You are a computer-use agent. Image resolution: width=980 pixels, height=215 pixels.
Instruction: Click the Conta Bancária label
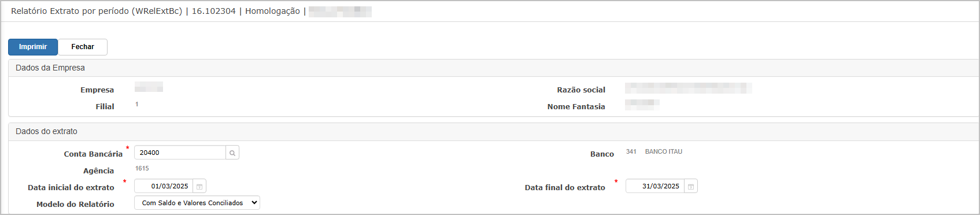click(x=93, y=154)
